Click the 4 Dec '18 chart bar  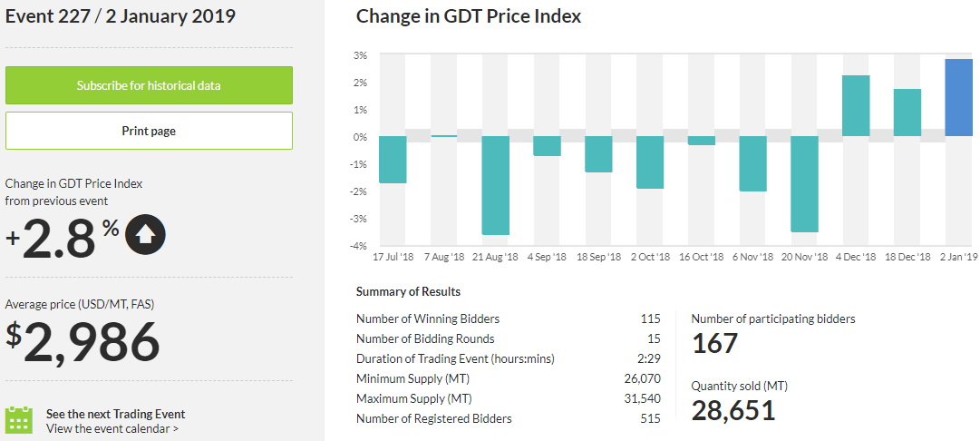[856, 106]
